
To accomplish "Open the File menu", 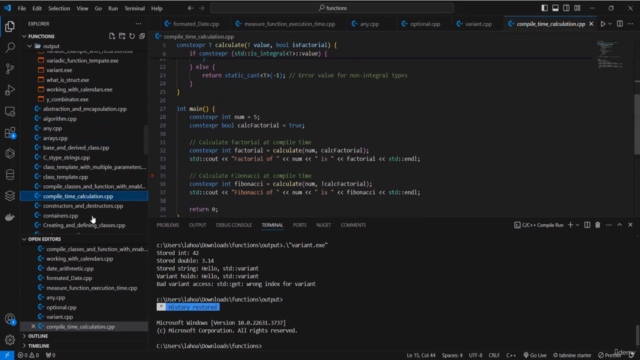I will click(x=22, y=8).
